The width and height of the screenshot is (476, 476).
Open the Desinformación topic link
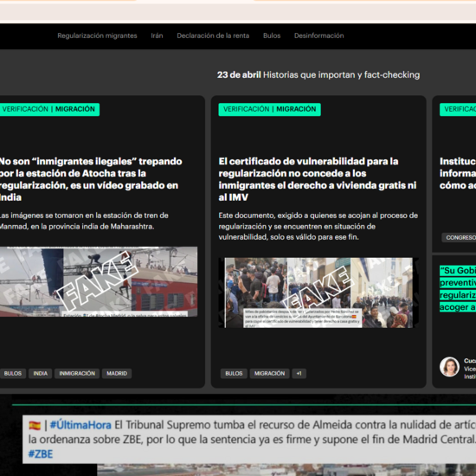318,35
